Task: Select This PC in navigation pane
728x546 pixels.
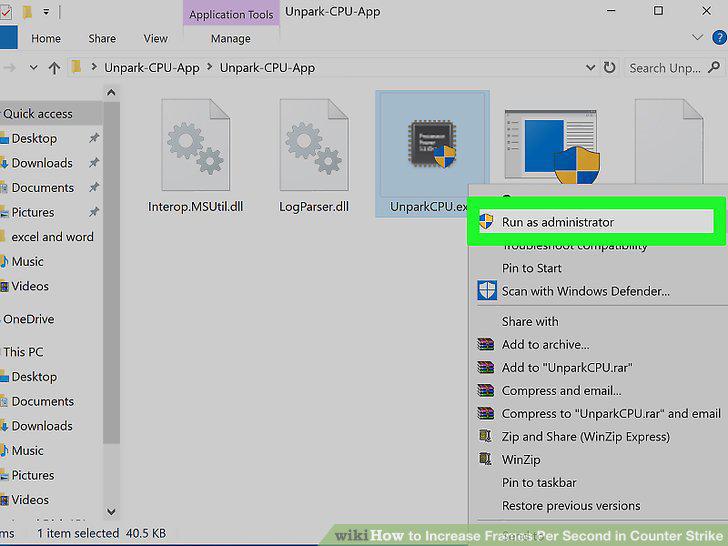Action: [23, 352]
